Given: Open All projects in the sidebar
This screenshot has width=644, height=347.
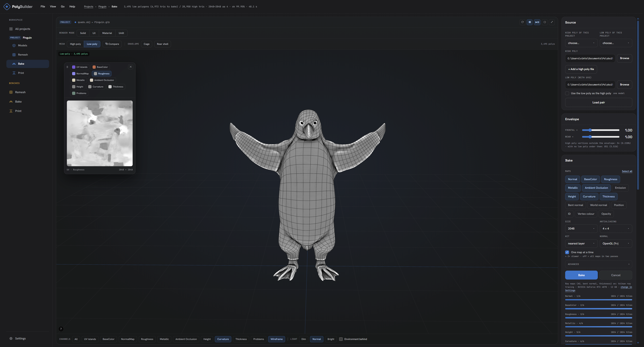Looking at the screenshot, I should click(28, 29).
